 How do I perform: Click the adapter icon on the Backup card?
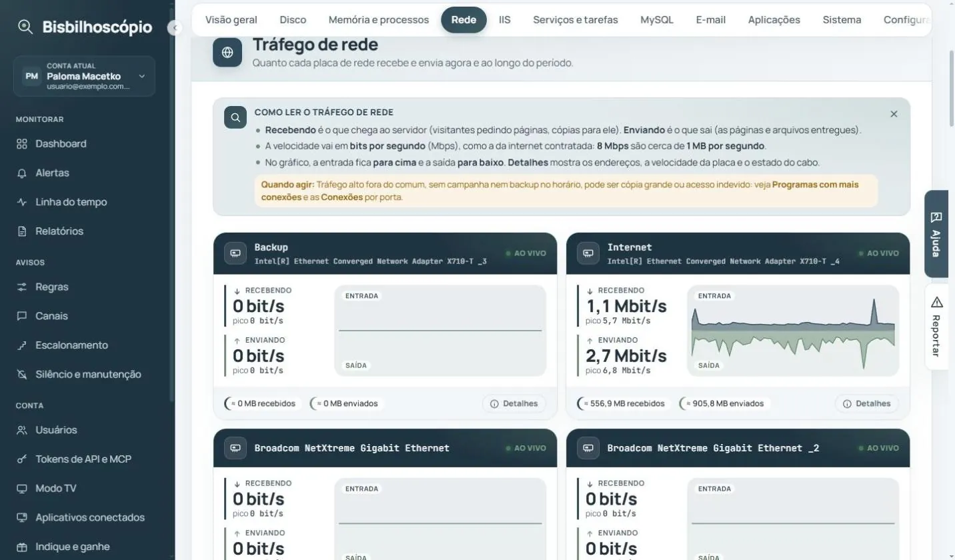235,253
